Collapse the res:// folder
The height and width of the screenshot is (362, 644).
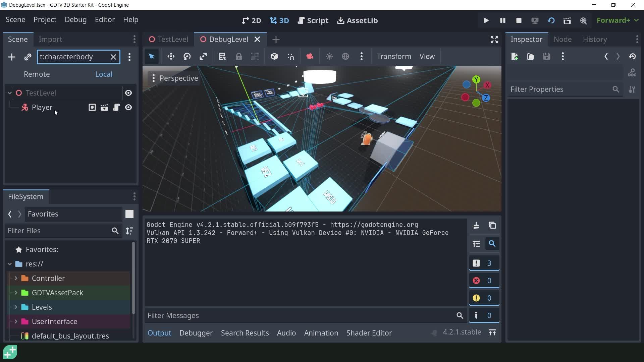click(10, 264)
